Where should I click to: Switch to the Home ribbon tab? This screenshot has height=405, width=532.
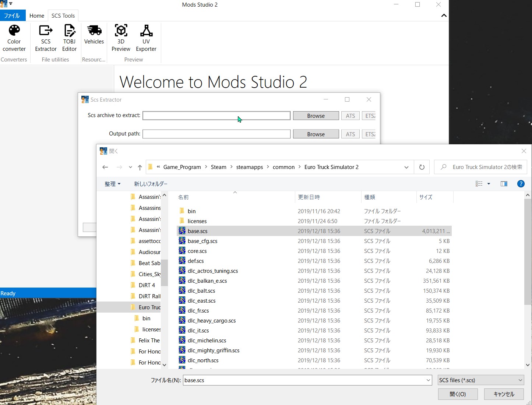click(37, 15)
